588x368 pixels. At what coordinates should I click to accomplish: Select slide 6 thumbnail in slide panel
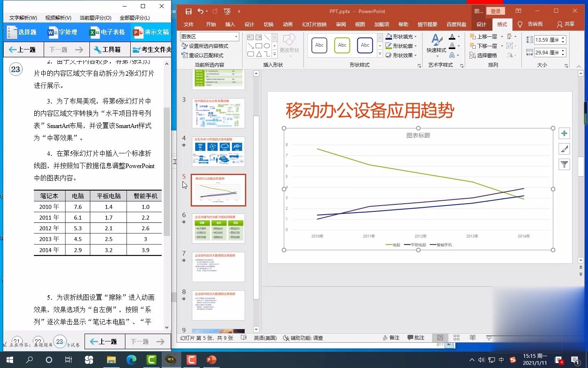[218, 228]
